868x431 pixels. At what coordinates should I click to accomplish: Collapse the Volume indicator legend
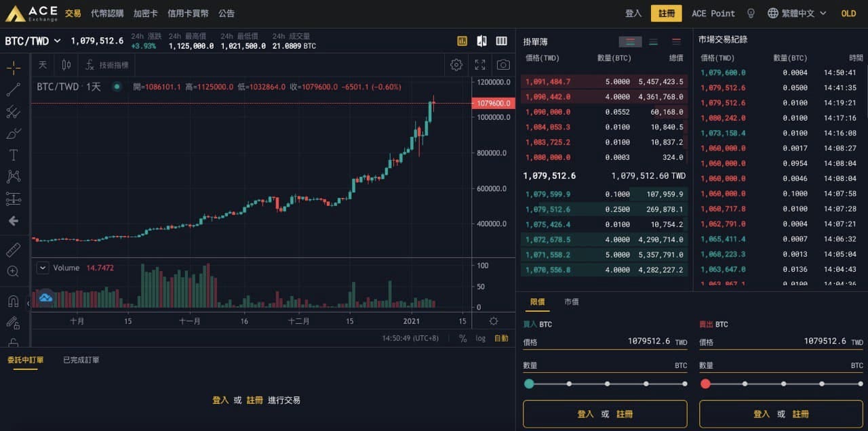point(43,268)
